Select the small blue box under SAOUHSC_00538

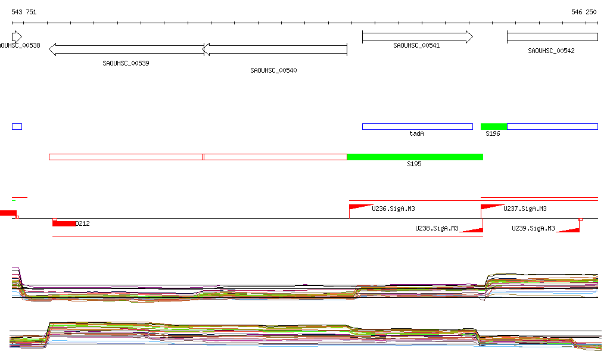click(17, 126)
